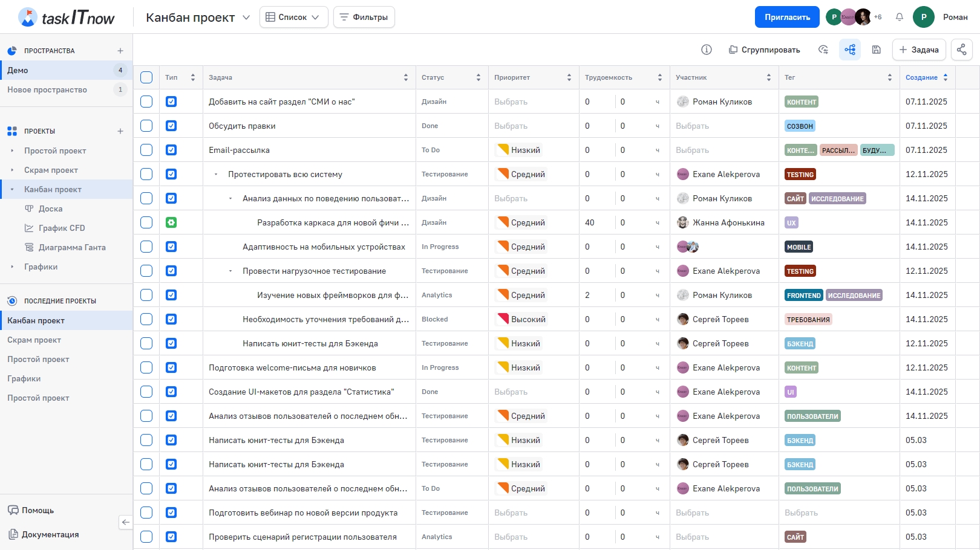Collapse the Протестировать всю систему subtasks

click(216, 174)
